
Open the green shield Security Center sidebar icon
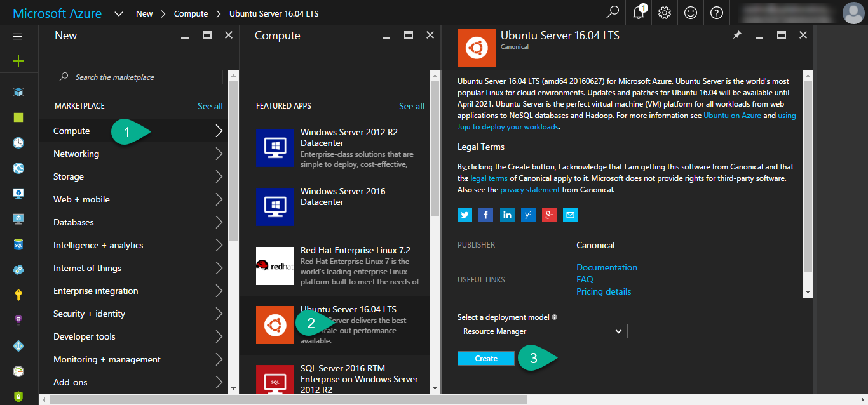18,396
